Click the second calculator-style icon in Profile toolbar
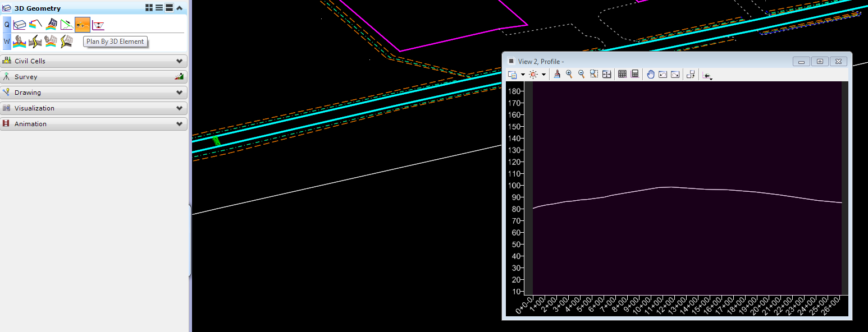 [x=635, y=74]
